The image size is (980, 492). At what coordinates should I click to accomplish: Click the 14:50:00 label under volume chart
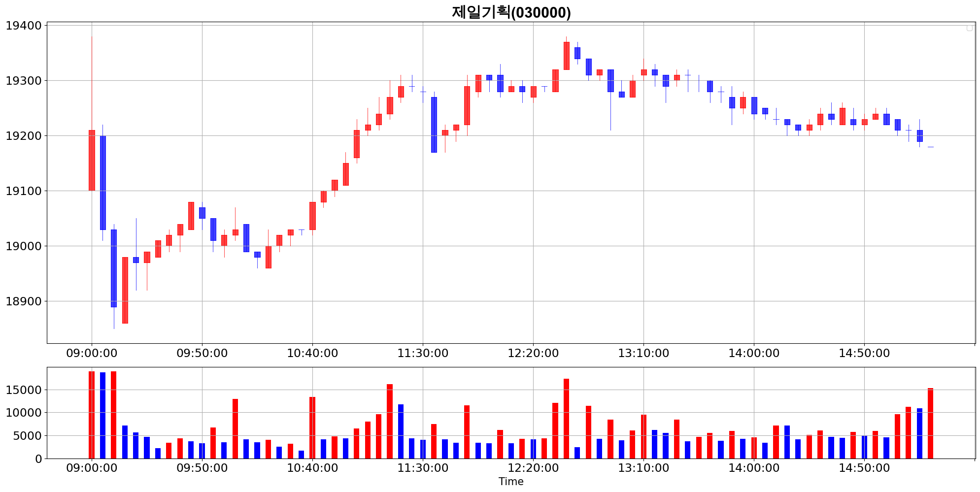tap(864, 468)
